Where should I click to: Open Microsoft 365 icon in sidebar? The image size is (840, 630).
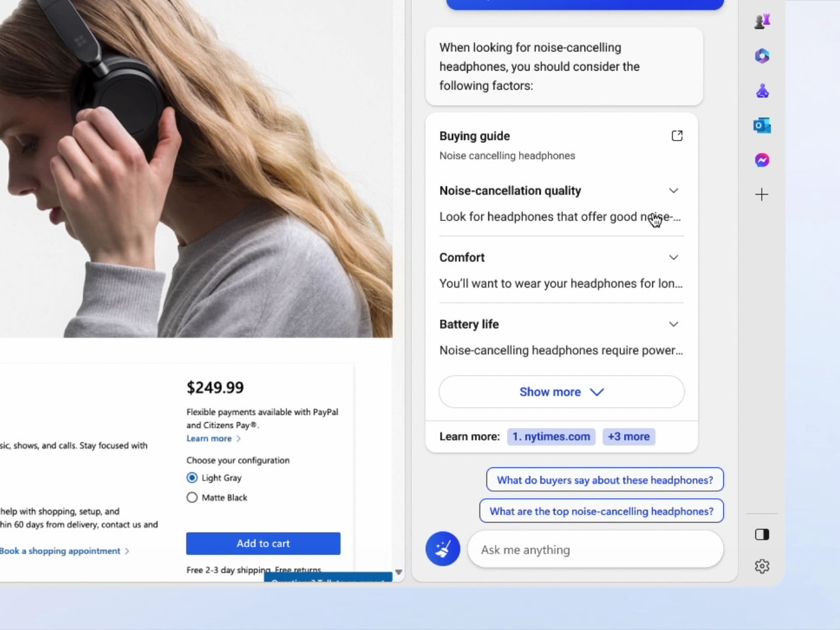pyautogui.click(x=762, y=56)
